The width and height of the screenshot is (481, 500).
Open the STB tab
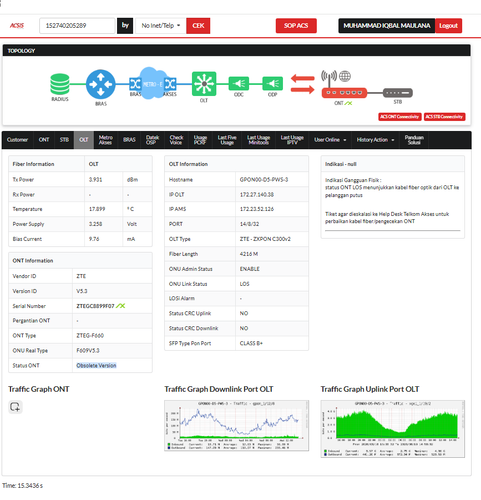click(64, 140)
